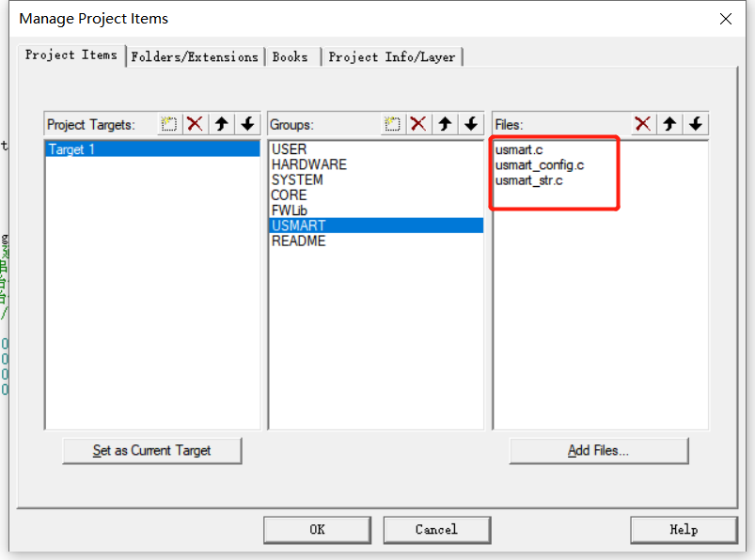Image resolution: width=755 pixels, height=560 pixels.
Task: Select the usmart_str.c file
Action: click(x=528, y=181)
